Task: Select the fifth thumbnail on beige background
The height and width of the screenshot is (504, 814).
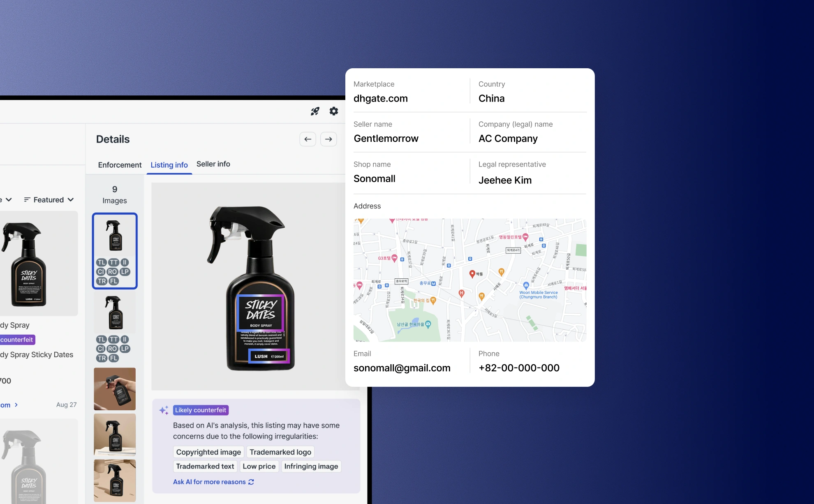Action: coord(115,481)
